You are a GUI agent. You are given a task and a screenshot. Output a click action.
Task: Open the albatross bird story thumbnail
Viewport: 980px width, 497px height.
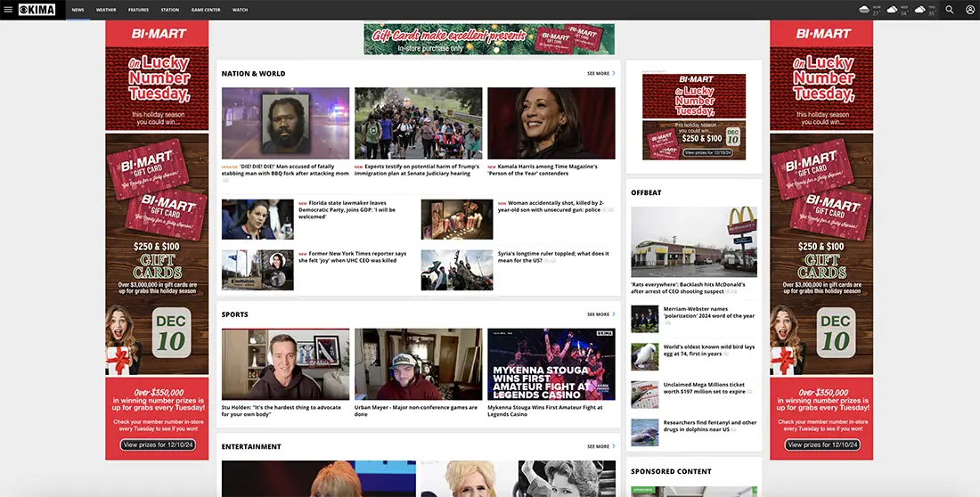pyautogui.click(x=644, y=356)
